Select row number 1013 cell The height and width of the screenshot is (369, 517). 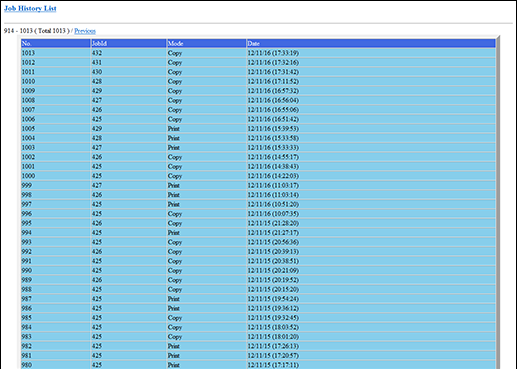tap(55, 53)
